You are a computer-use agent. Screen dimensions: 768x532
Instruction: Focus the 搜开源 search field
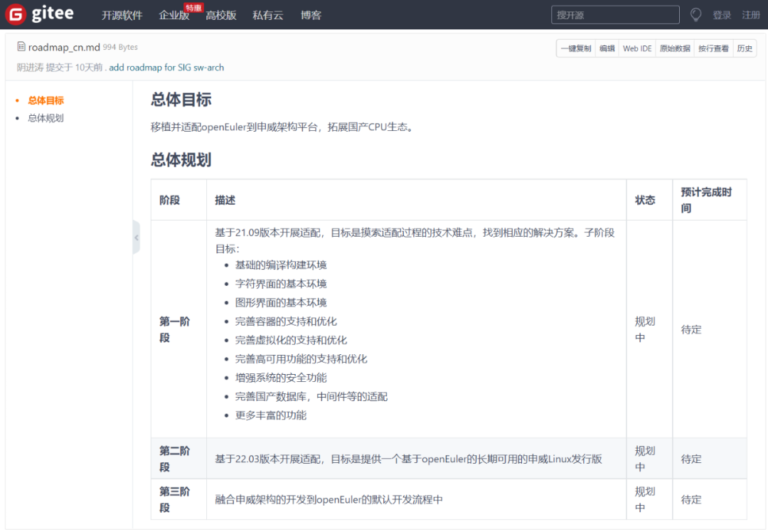[x=615, y=15]
